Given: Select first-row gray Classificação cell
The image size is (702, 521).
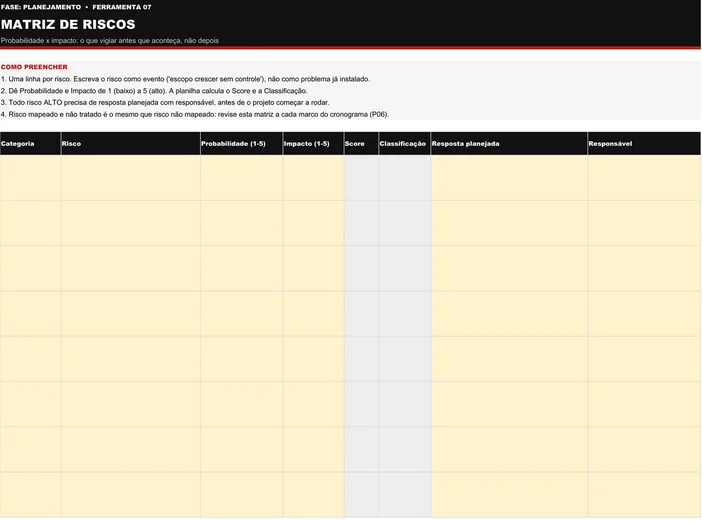Looking at the screenshot, I should pyautogui.click(x=405, y=178).
